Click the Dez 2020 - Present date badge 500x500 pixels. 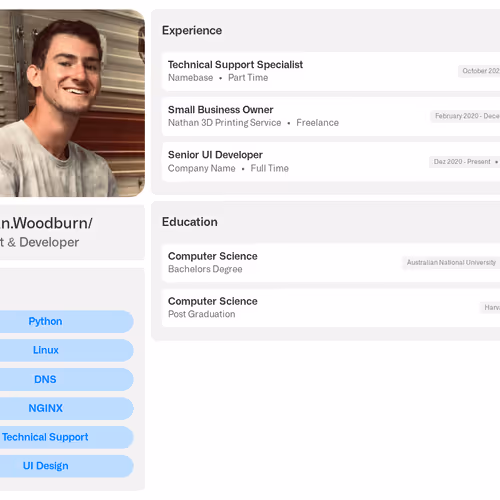464,162
